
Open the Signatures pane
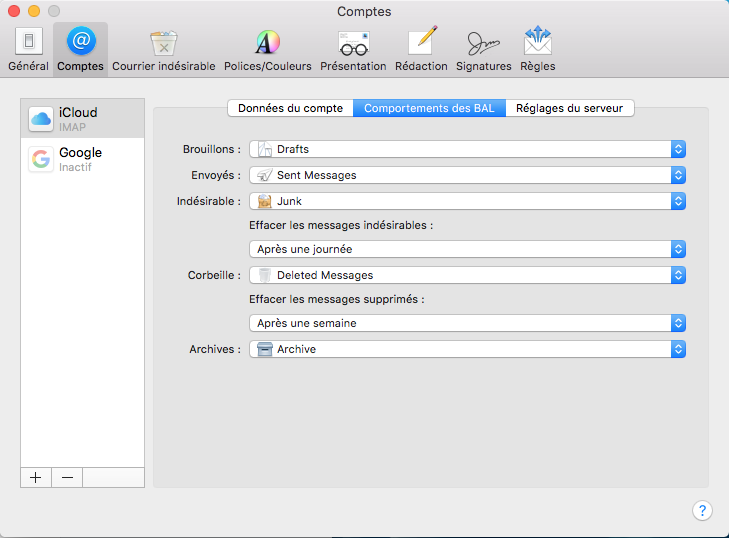483,49
